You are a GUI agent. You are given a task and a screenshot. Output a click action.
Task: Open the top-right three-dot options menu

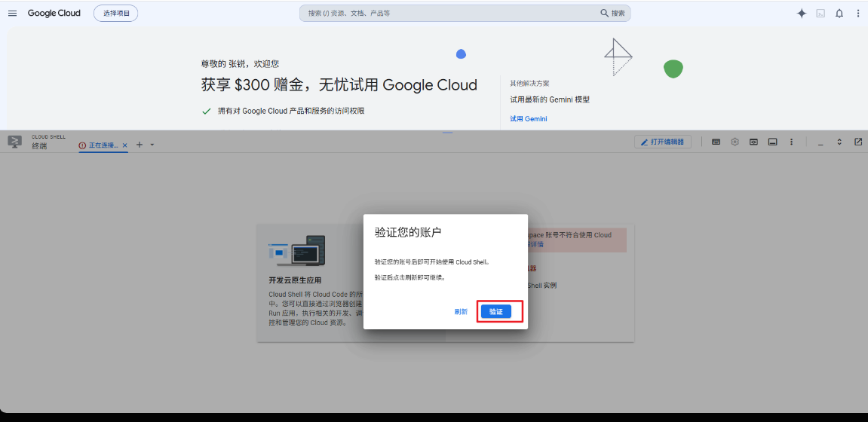click(x=858, y=14)
